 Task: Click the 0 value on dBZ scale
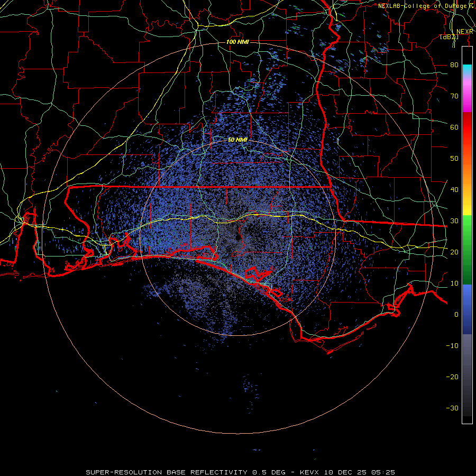pos(456,315)
